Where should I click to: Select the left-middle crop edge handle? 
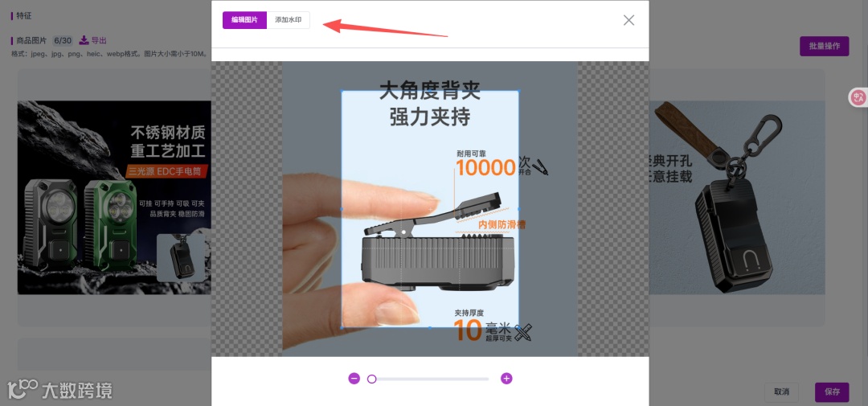click(x=342, y=209)
